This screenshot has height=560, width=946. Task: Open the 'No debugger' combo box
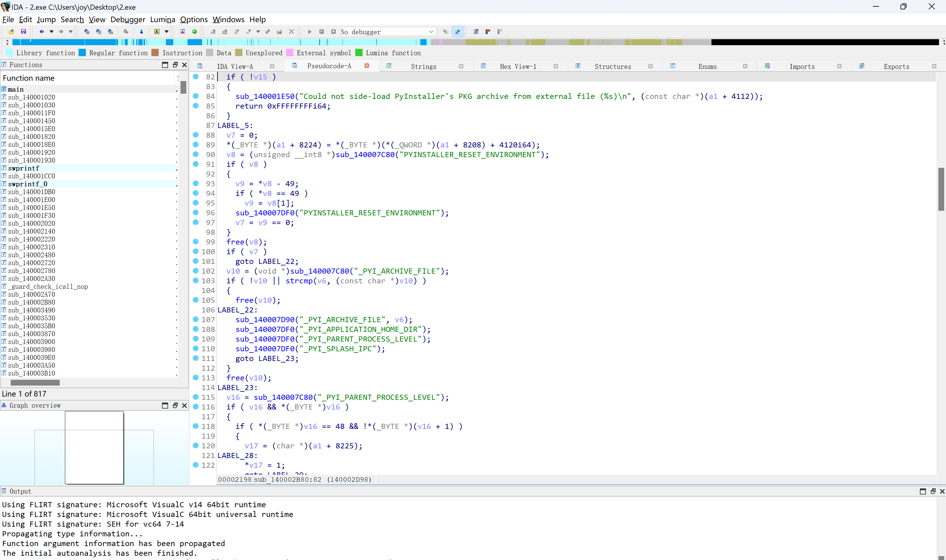click(387, 32)
